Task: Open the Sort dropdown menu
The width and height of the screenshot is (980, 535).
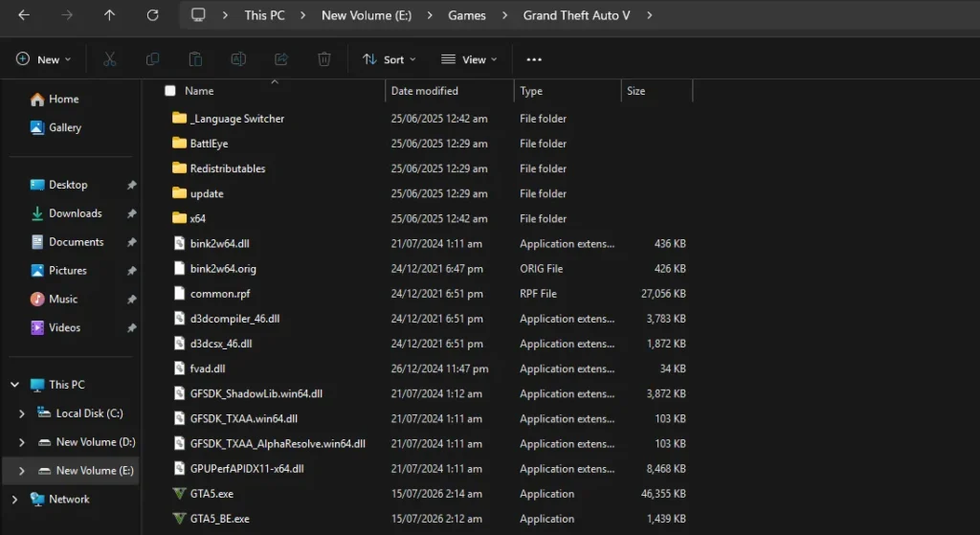Action: [389, 59]
